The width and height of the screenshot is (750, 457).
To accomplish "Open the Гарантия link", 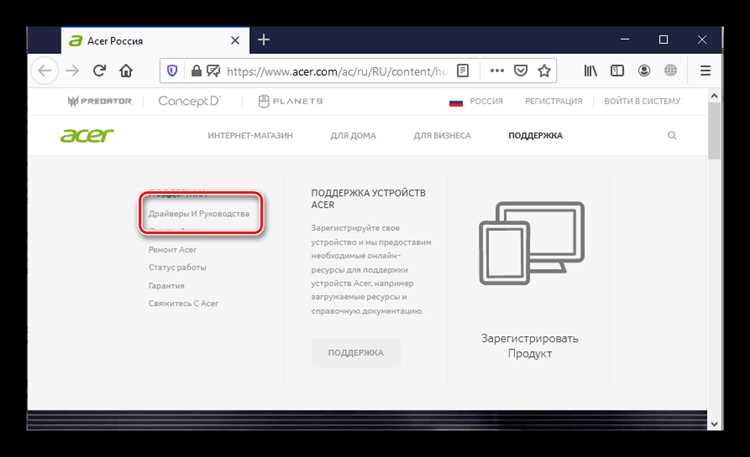I will click(x=166, y=285).
